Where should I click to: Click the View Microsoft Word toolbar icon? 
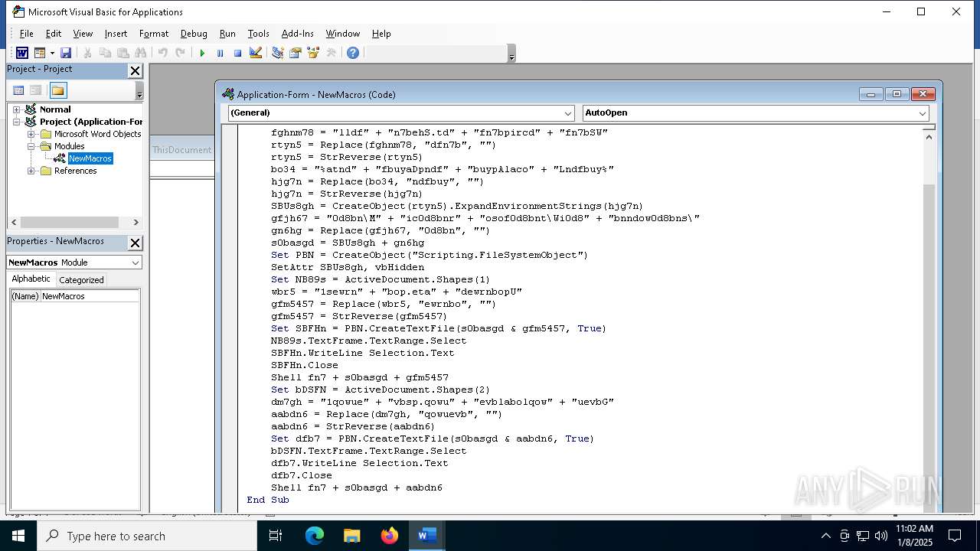click(x=21, y=53)
